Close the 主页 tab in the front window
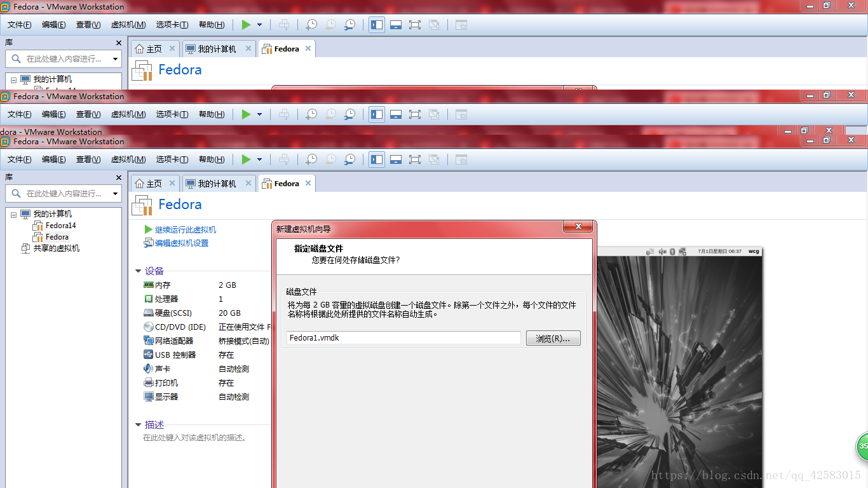868x488 pixels. pos(172,183)
